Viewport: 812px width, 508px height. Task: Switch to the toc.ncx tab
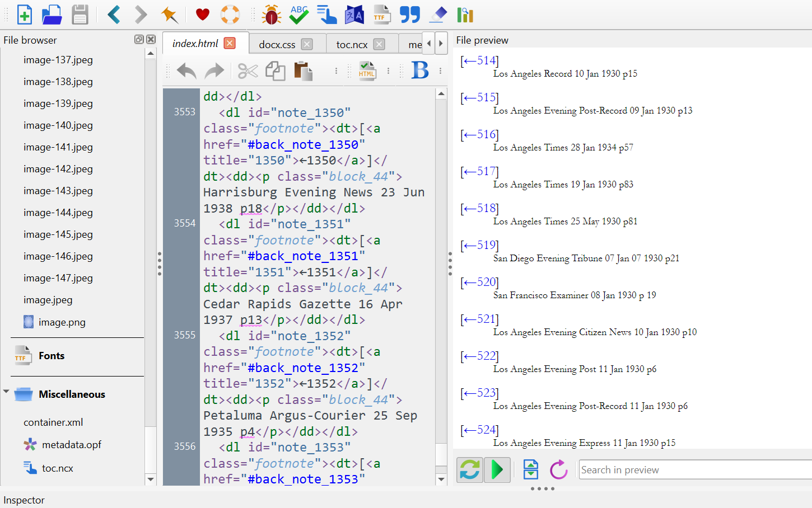point(352,44)
